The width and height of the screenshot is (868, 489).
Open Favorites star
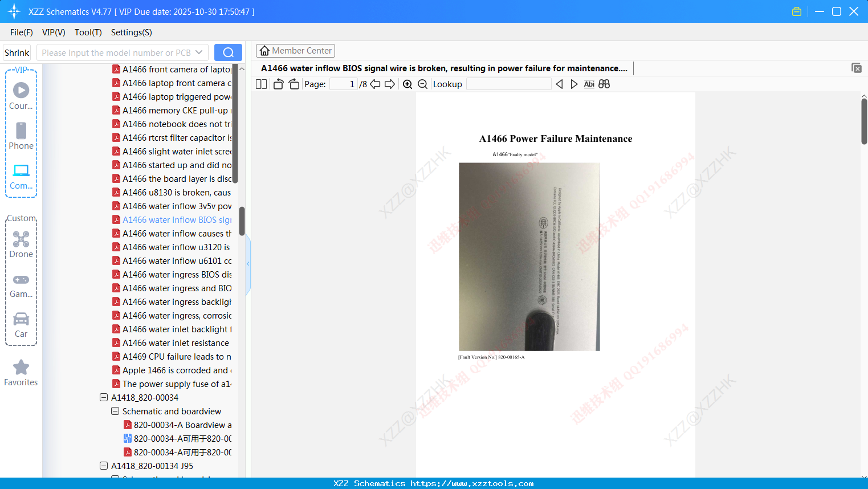pyautogui.click(x=21, y=373)
